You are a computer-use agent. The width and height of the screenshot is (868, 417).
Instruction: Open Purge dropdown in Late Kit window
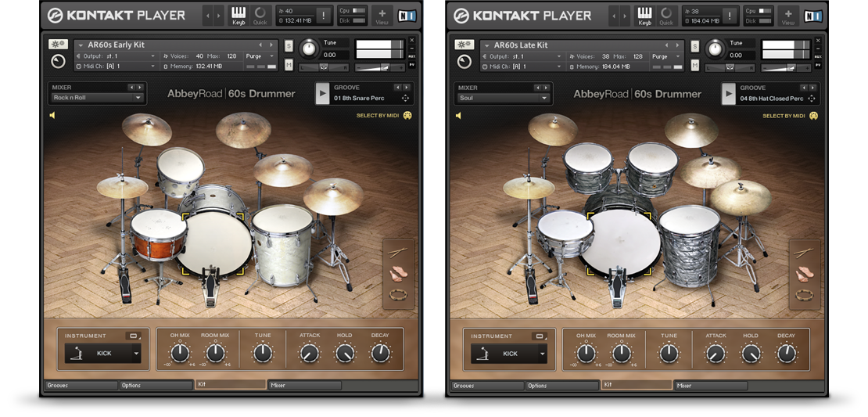tap(668, 56)
